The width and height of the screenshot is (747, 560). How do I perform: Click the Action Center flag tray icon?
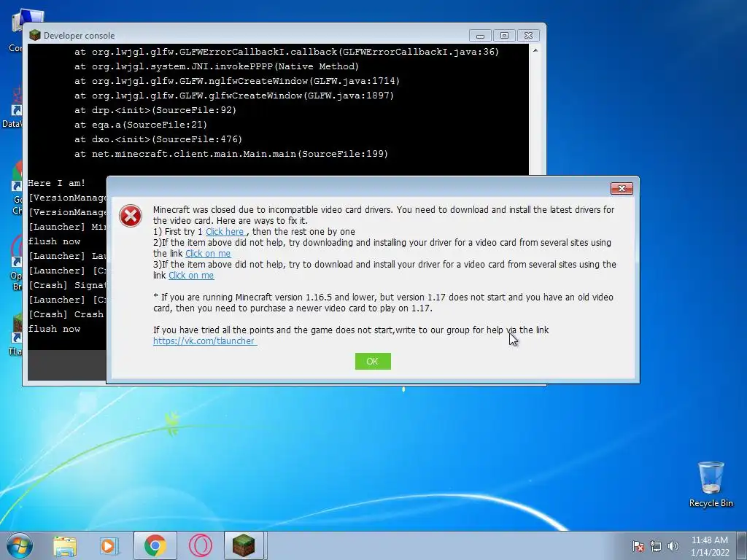[638, 546]
